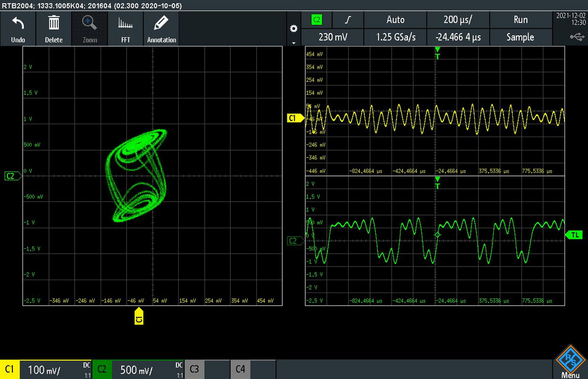Expand the small arrow below the gear
Image resolution: width=588 pixels, height=379 pixels.
click(293, 43)
